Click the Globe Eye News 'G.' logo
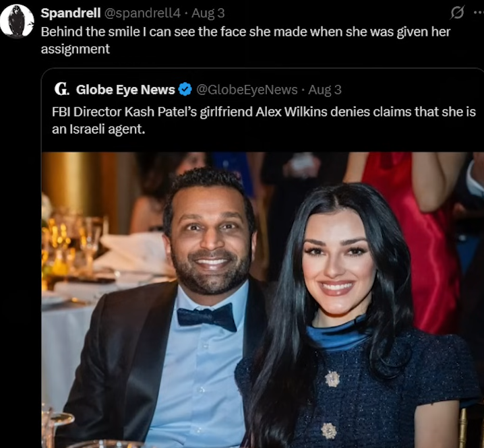484x448 pixels. click(62, 89)
